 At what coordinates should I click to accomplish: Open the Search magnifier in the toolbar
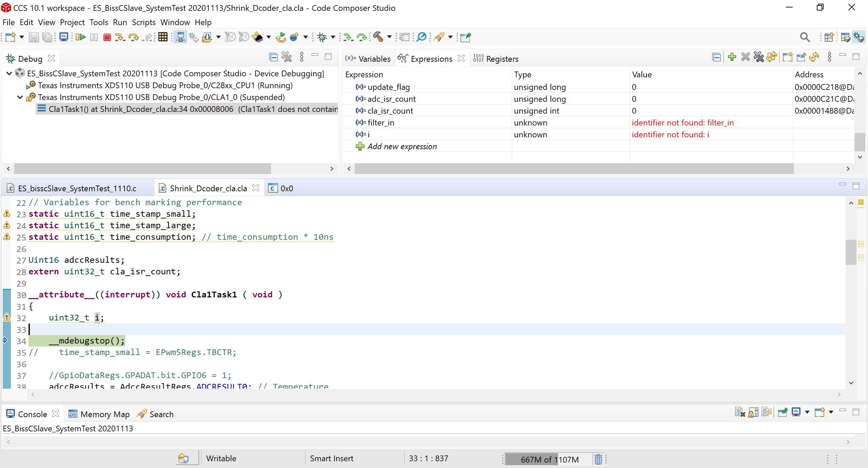click(x=805, y=37)
